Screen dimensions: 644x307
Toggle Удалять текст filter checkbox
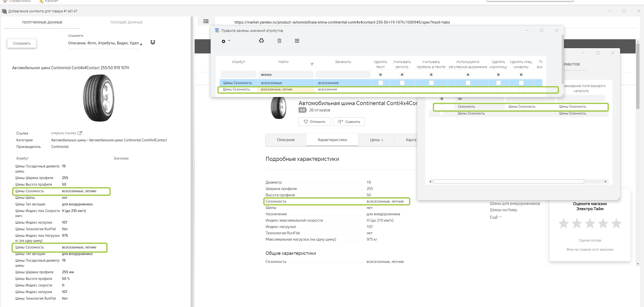pyautogui.click(x=380, y=74)
